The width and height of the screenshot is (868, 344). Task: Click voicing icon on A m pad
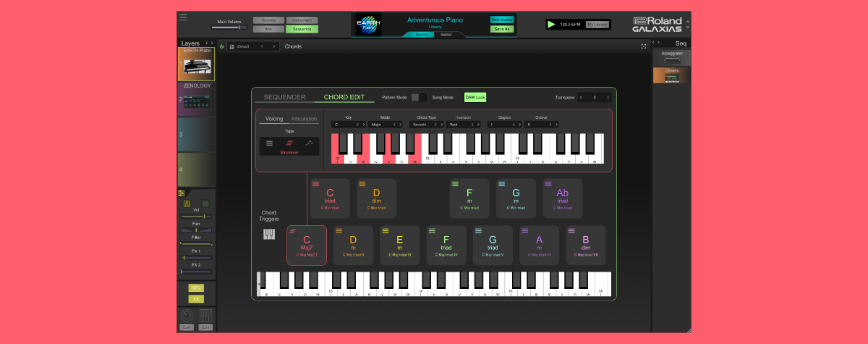525,231
